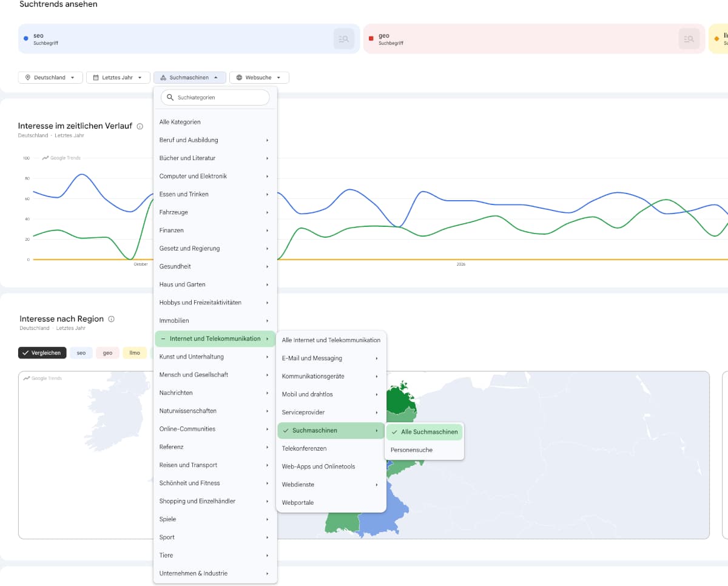Open Online-Communities category
This screenshot has width=728, height=586.
point(215,429)
